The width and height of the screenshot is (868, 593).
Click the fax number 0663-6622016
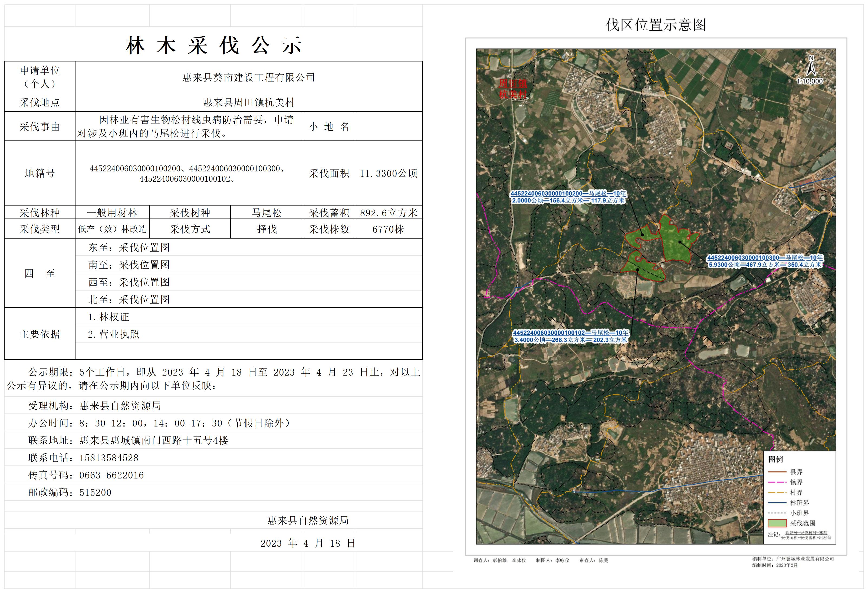click(111, 475)
